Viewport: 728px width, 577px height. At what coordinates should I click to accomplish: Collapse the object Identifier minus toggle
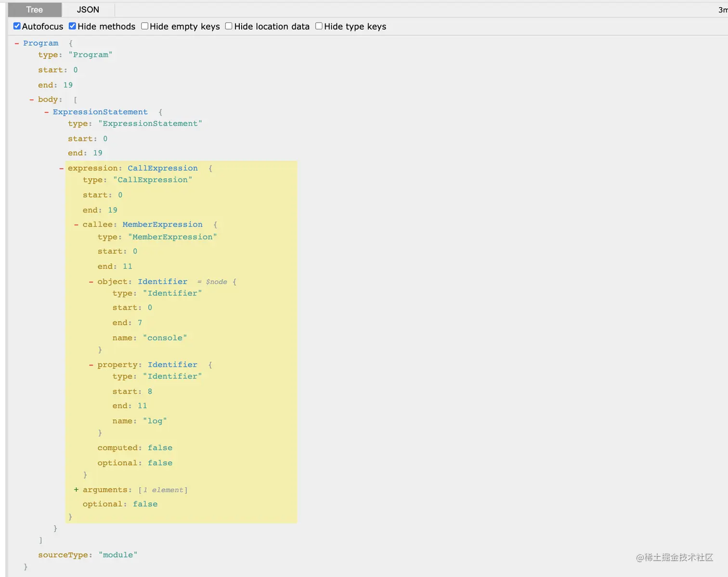91,282
